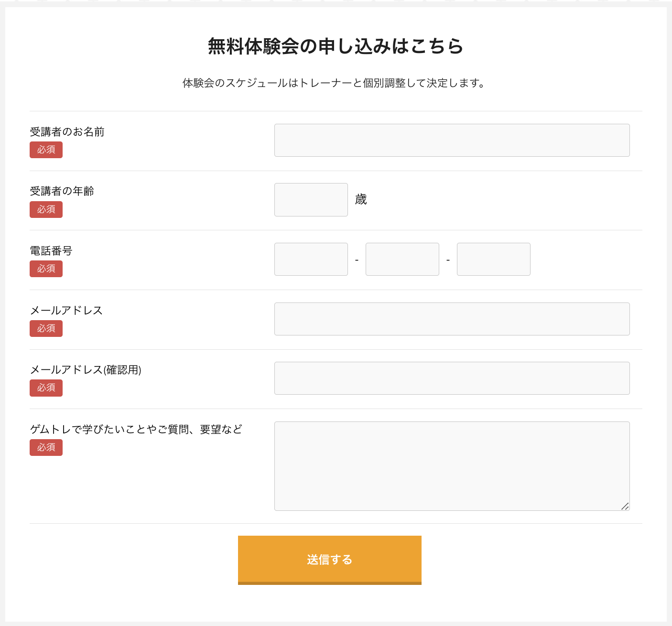Click the 歳 unit text beside age
This screenshot has width=672, height=626.
[x=361, y=199]
